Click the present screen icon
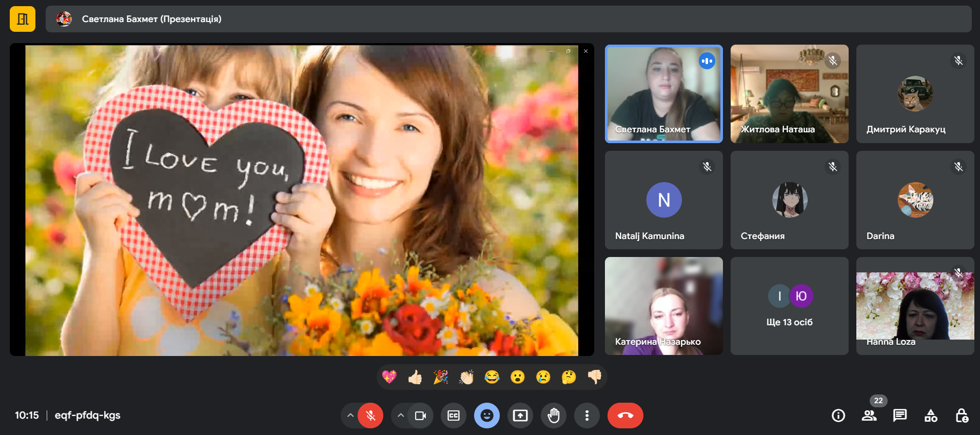Image resolution: width=980 pixels, height=435 pixels. pos(520,416)
